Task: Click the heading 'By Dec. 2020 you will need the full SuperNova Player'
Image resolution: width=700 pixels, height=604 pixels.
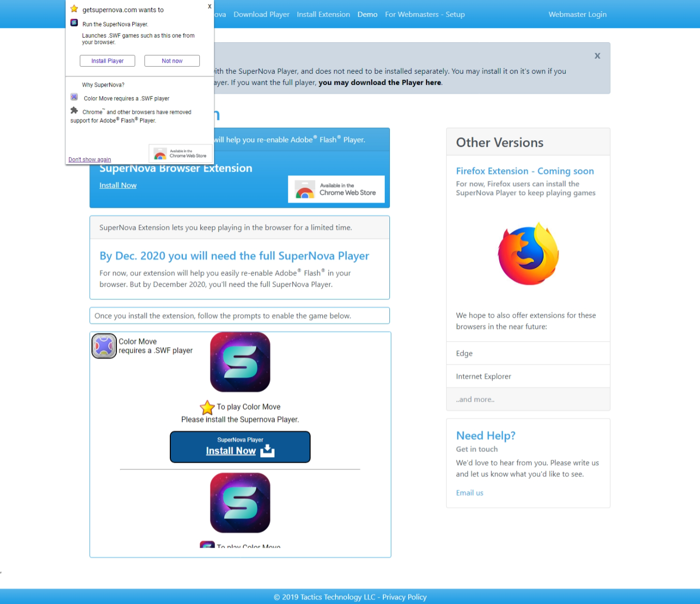Action: pos(234,256)
